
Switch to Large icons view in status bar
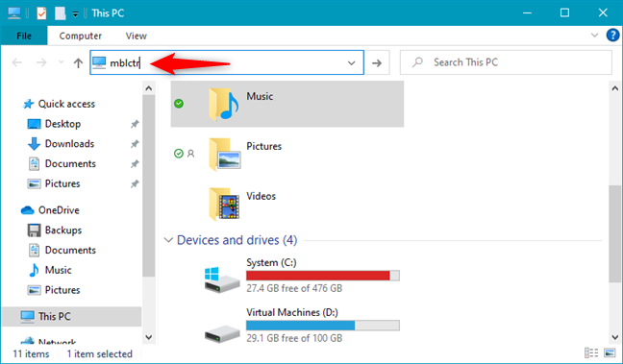610,352
